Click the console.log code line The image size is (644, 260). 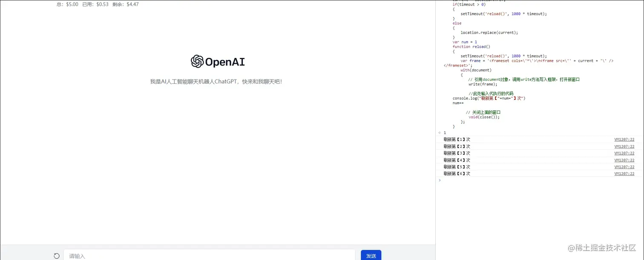pos(489,98)
